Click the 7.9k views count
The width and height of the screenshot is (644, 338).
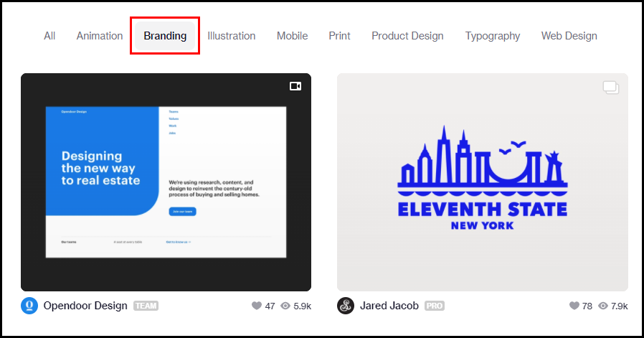coord(620,306)
